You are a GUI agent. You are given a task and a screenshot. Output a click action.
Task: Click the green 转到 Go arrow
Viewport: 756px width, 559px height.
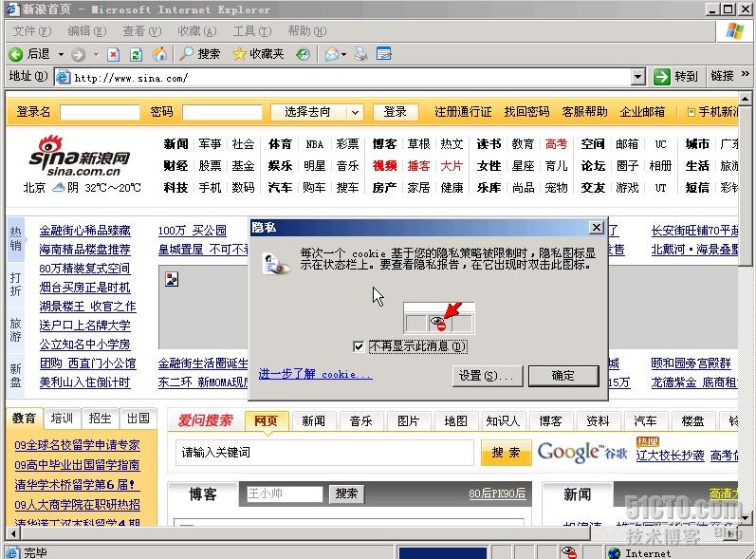tap(662, 77)
